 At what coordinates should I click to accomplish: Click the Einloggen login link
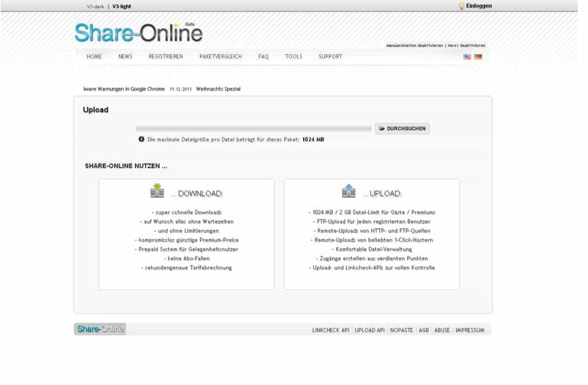point(479,6)
